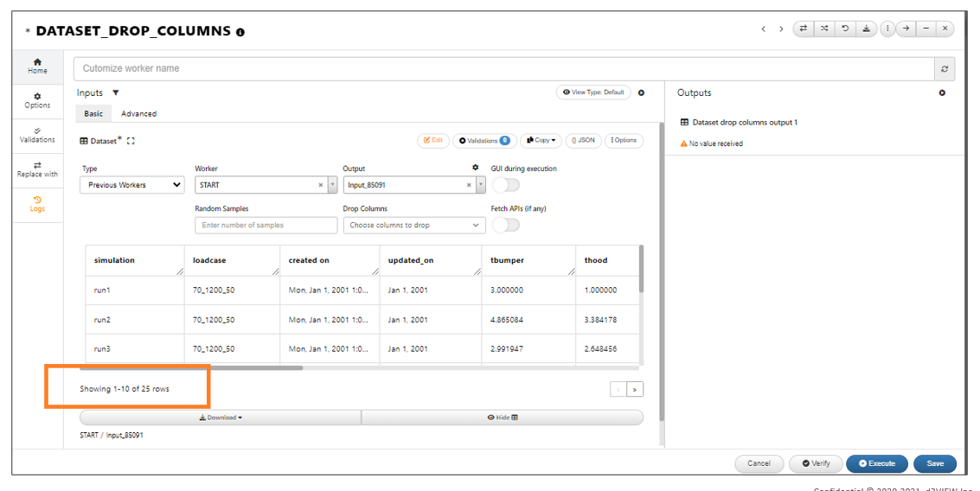Click the Inputs filter funnel icon

pos(116,92)
